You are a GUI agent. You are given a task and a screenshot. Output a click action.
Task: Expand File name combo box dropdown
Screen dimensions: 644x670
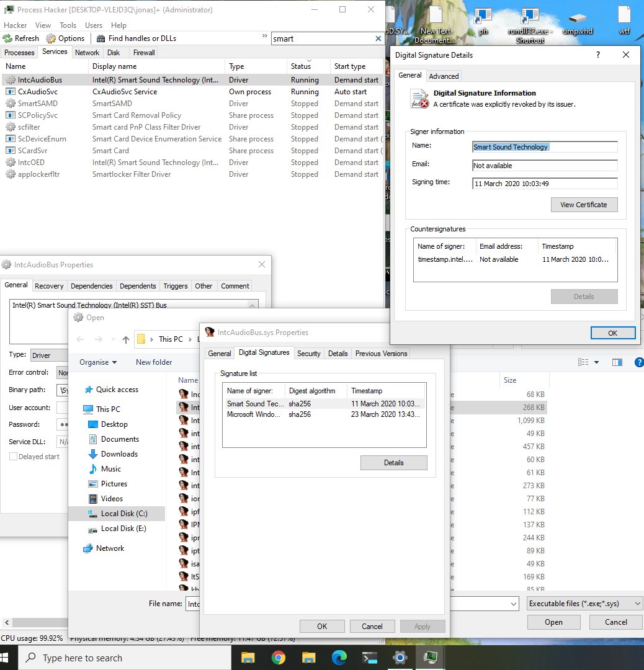(513, 604)
